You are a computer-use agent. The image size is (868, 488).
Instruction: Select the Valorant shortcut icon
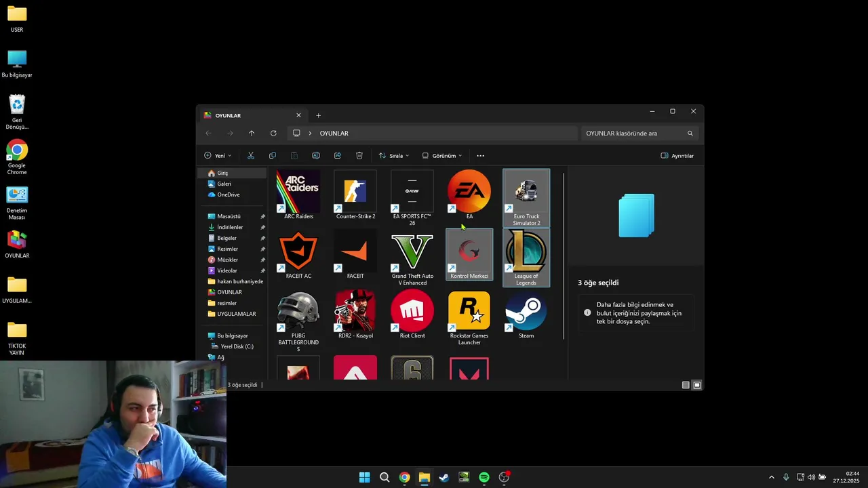click(469, 367)
